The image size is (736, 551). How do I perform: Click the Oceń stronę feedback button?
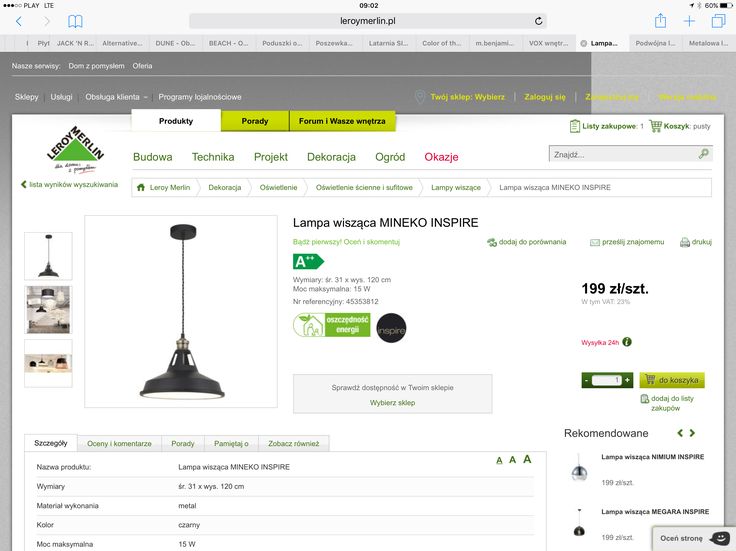(693, 538)
